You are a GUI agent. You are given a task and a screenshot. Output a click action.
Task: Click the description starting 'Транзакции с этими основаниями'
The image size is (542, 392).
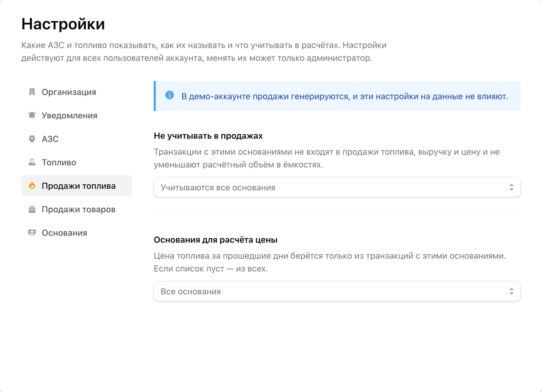(327, 158)
